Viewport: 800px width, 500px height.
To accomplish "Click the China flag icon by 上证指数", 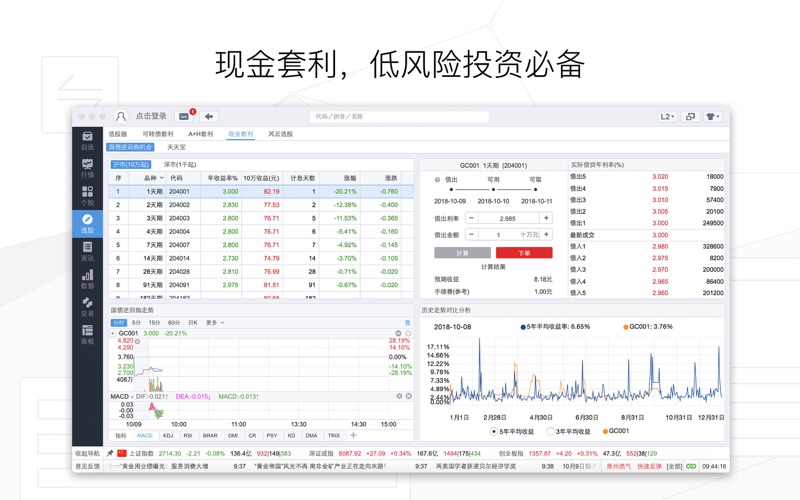I will pos(121,453).
